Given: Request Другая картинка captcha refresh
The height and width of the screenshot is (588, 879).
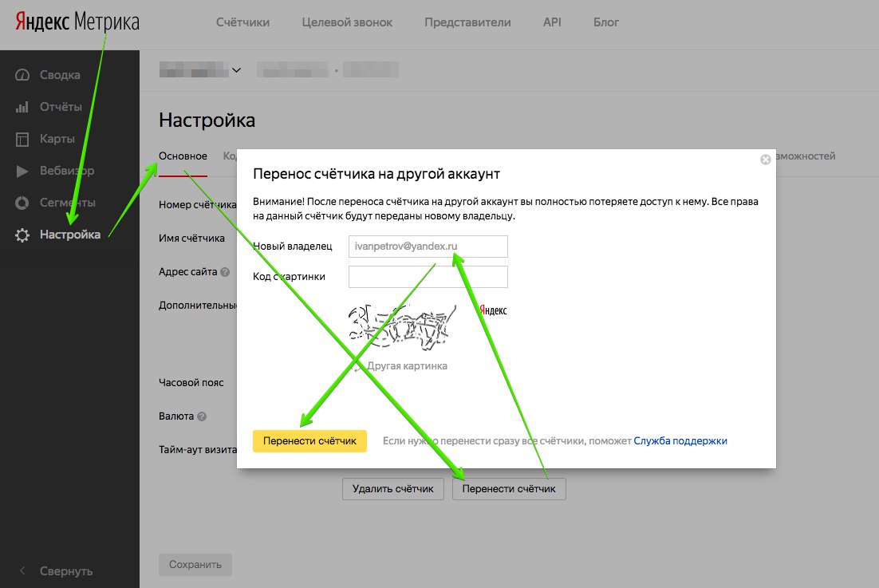Looking at the screenshot, I should pos(407,366).
